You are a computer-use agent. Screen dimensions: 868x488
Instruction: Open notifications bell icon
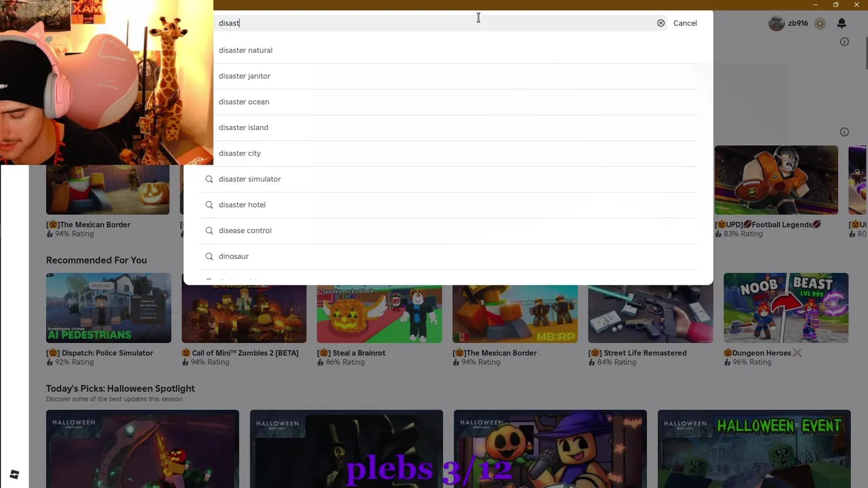[842, 23]
